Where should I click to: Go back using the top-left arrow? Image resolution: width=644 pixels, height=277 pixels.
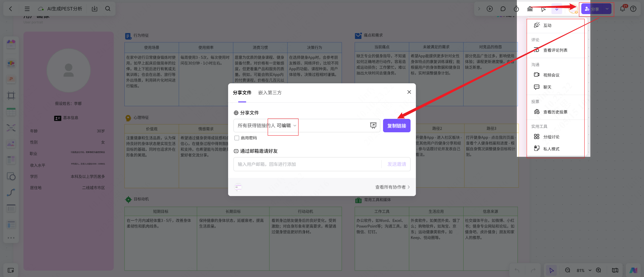(x=11, y=9)
